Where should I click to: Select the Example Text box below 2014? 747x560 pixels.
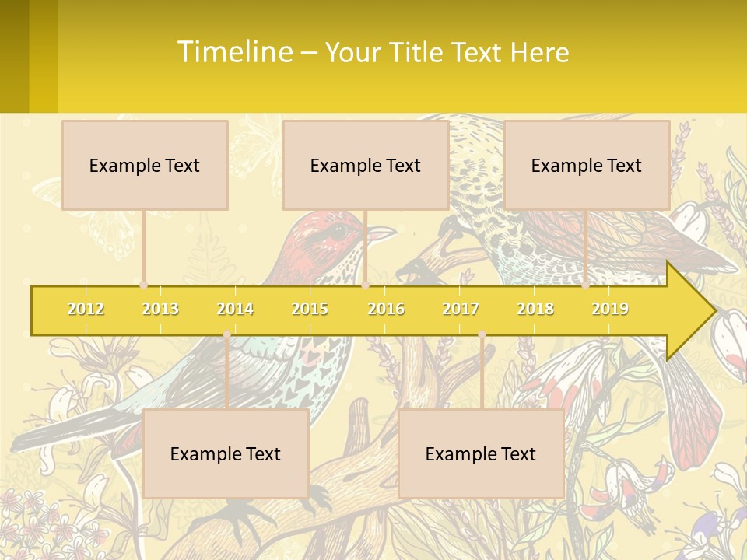(x=226, y=453)
